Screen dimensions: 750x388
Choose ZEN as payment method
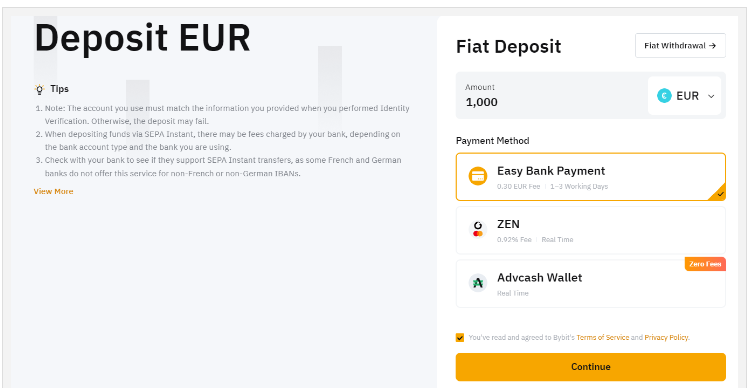[x=591, y=230]
